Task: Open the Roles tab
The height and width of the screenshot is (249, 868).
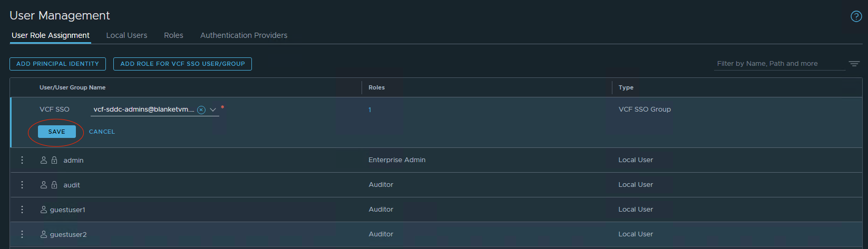Action: tap(173, 35)
